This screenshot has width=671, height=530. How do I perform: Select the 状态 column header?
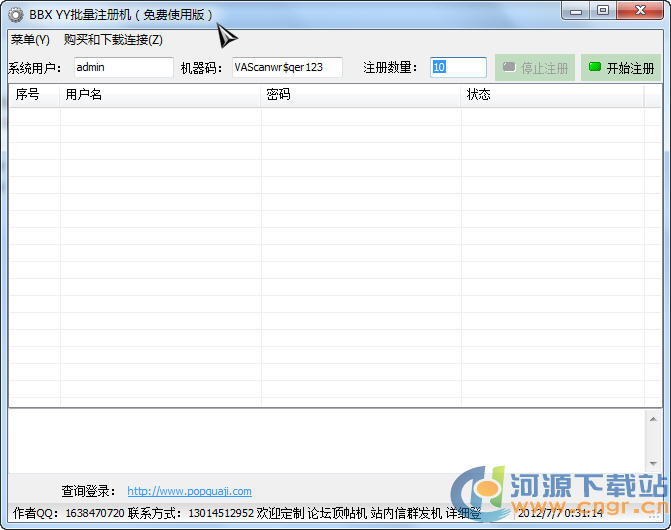[x=552, y=95]
